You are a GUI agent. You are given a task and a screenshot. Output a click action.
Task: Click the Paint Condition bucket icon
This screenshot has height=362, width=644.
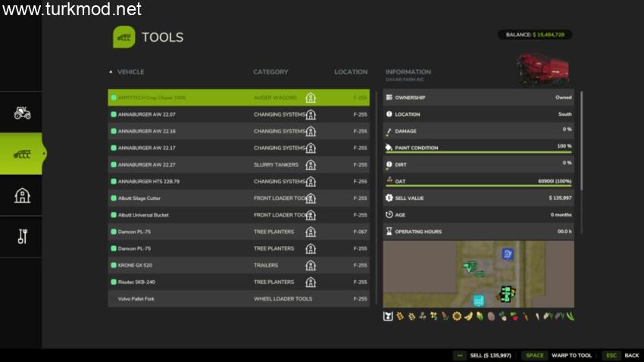click(389, 148)
